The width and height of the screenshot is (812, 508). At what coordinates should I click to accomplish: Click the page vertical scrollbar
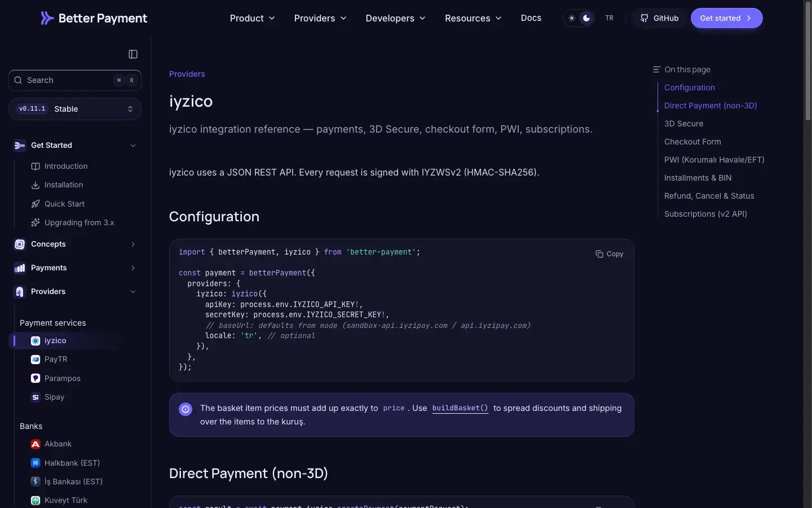(x=807, y=62)
